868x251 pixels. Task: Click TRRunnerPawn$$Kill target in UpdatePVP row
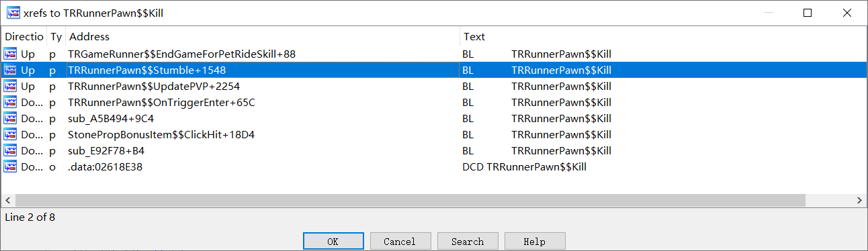561,86
